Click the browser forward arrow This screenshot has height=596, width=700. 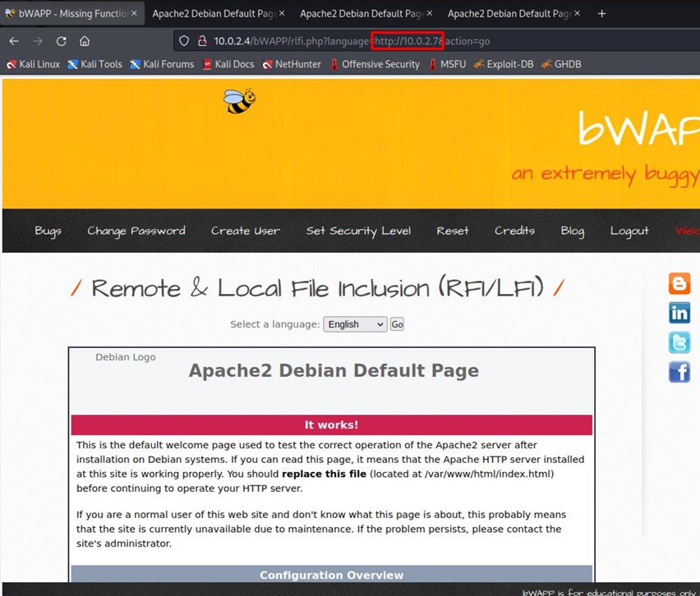click(38, 41)
